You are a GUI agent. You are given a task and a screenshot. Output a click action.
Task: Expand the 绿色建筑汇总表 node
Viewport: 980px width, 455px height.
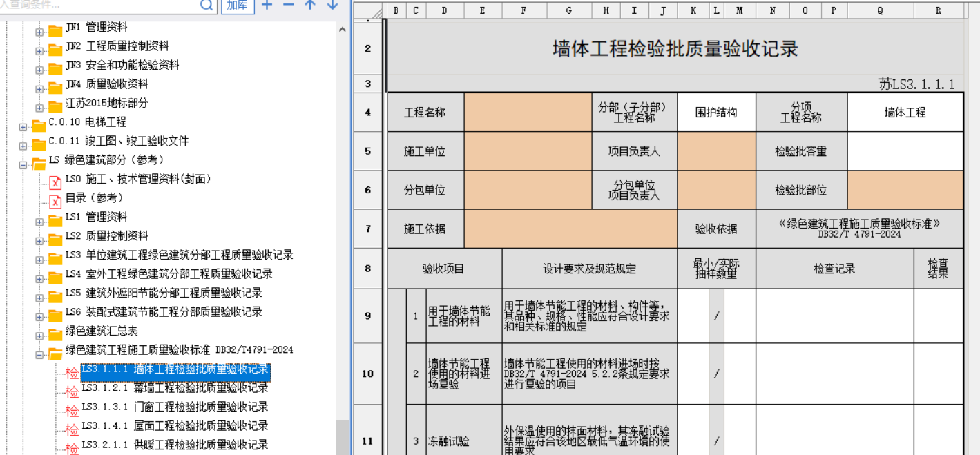coord(39,336)
